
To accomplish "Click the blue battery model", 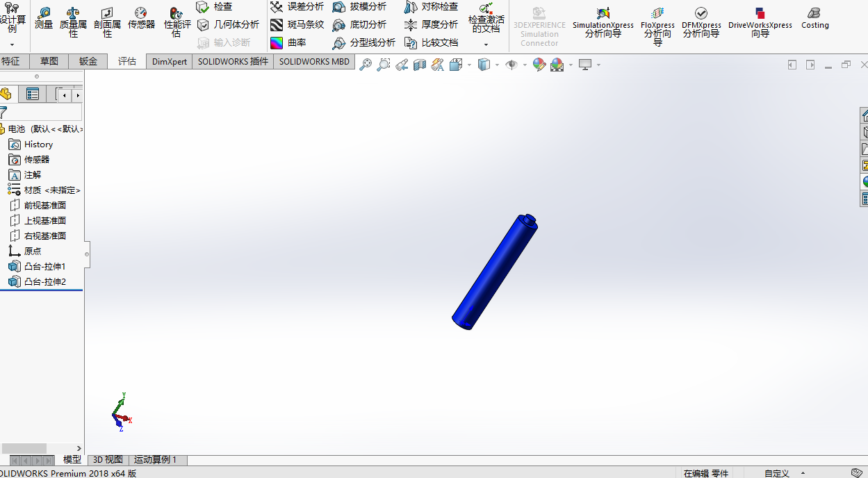I will (495, 272).
